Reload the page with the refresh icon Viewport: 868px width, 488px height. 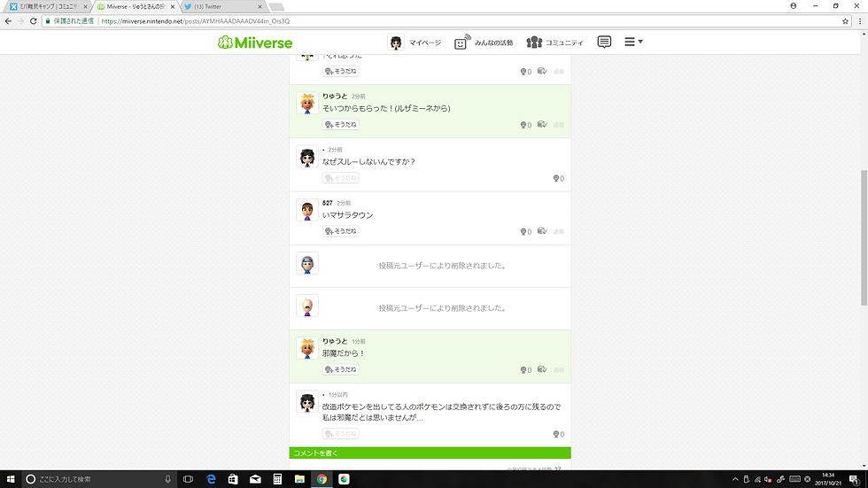point(34,21)
